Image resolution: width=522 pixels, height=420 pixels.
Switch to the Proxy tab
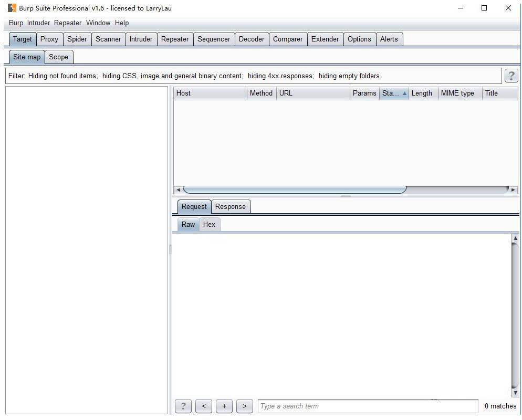point(49,39)
